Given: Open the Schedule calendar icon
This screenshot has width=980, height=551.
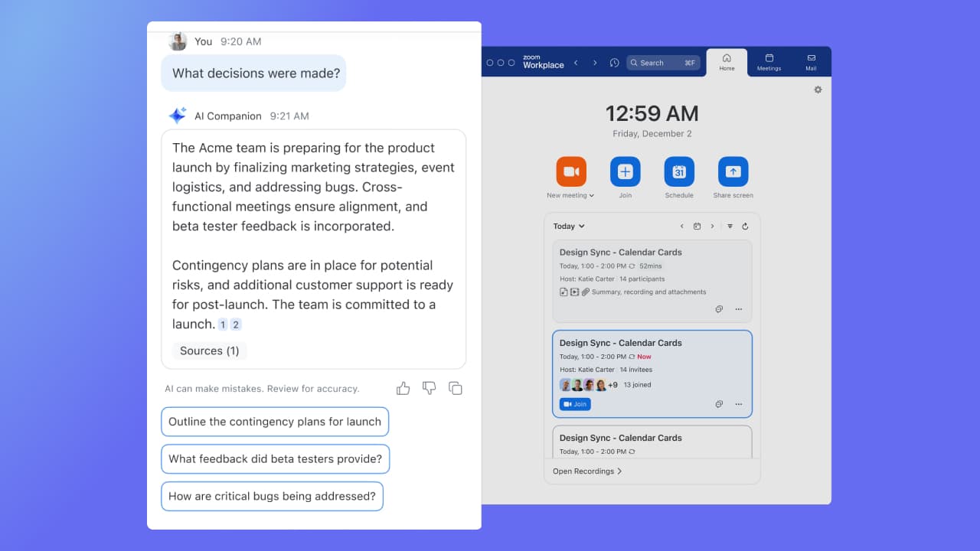Looking at the screenshot, I should point(679,171).
